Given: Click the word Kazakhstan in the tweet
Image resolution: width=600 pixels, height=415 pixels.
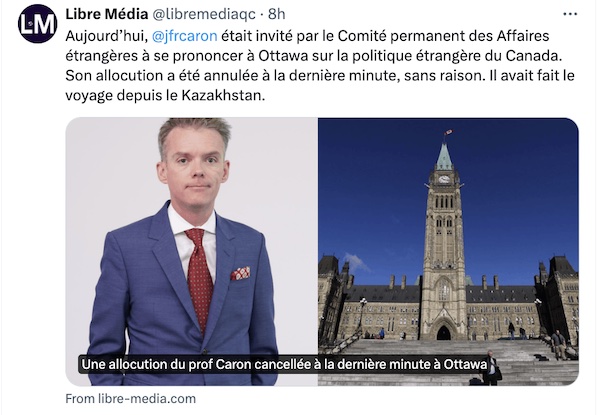Looking at the screenshot, I should pos(223,95).
